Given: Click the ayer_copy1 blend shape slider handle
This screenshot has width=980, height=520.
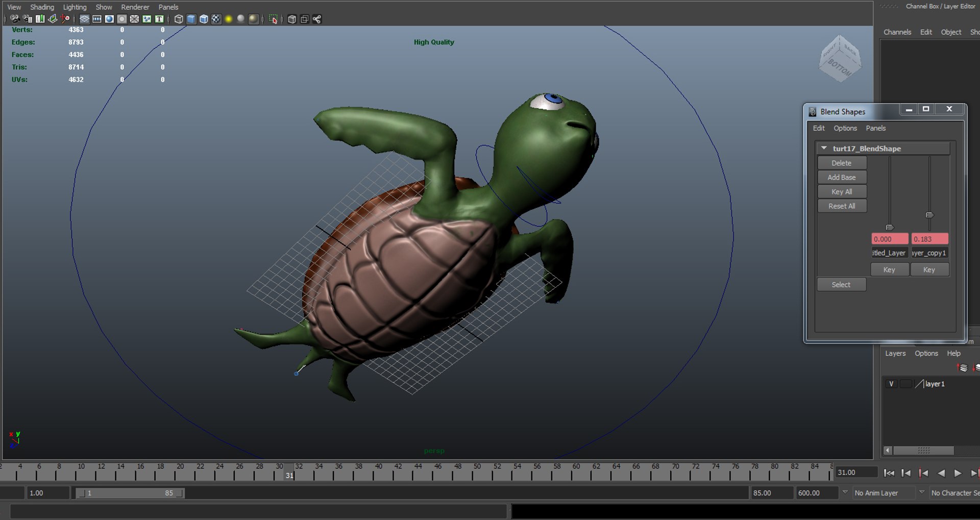Looking at the screenshot, I should [929, 215].
